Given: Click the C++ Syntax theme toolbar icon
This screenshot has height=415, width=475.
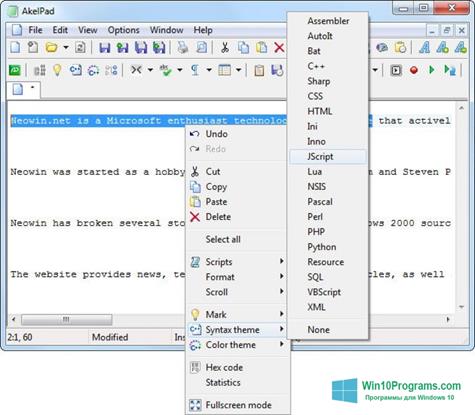Looking at the screenshot, I should (75, 70).
